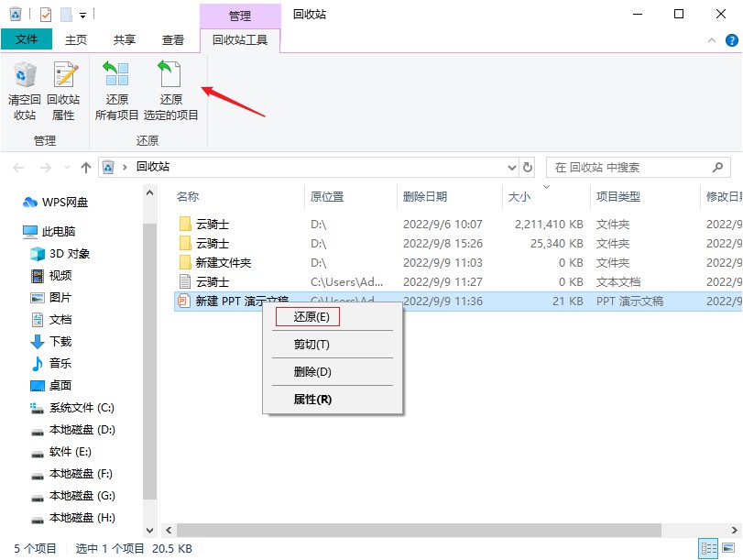Select 云骑士 folder deleted 2022/9/8 15:26
Image resolution: width=743 pixels, height=560 pixels.
(458, 244)
